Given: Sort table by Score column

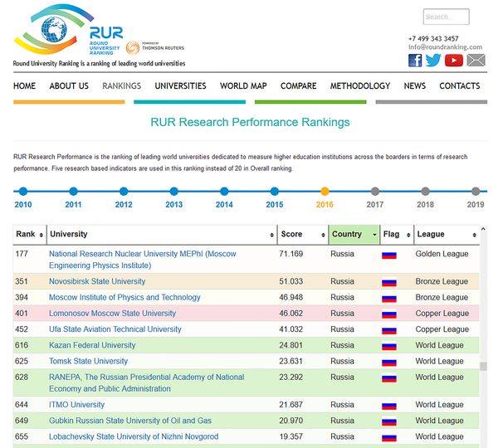Looking at the screenshot, I should coord(301,235).
